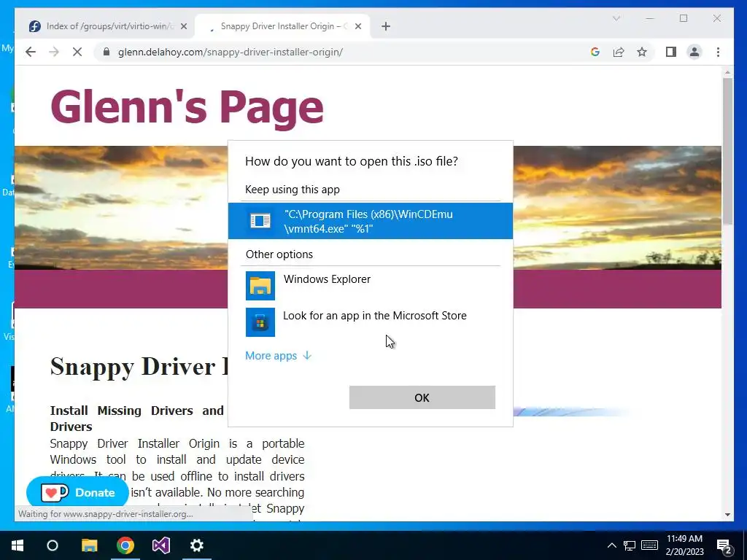
Task: Click the scrollbar down arrow
Action: [727, 515]
